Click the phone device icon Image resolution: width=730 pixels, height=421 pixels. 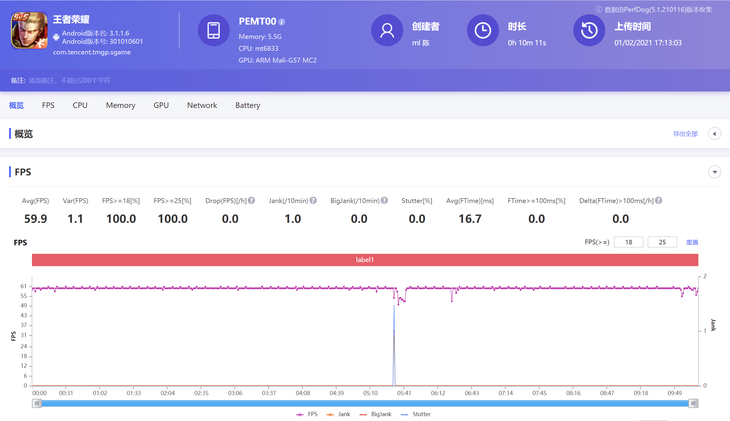(x=213, y=31)
